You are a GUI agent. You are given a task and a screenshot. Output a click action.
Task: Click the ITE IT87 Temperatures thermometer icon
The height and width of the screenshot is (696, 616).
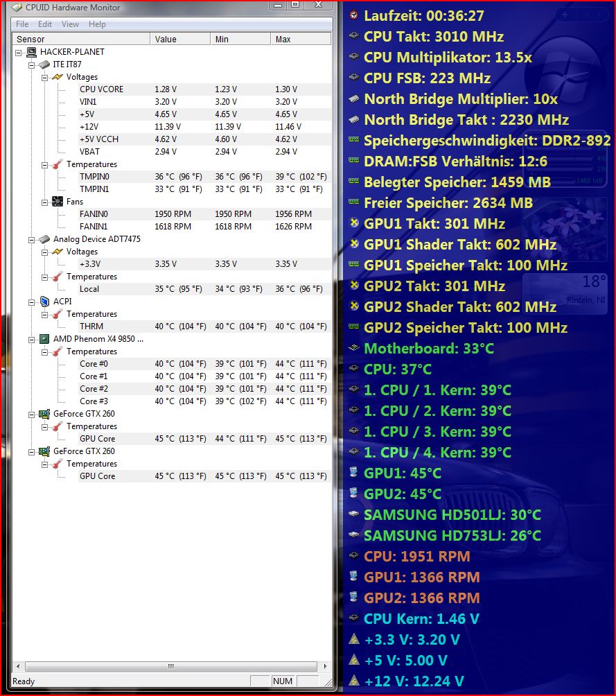(x=58, y=164)
